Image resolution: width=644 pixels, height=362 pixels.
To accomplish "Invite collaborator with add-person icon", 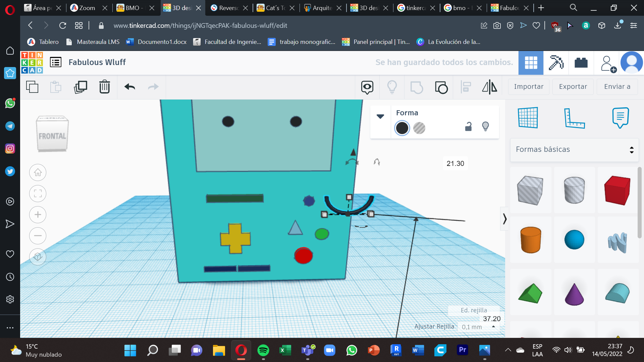I will pyautogui.click(x=608, y=63).
